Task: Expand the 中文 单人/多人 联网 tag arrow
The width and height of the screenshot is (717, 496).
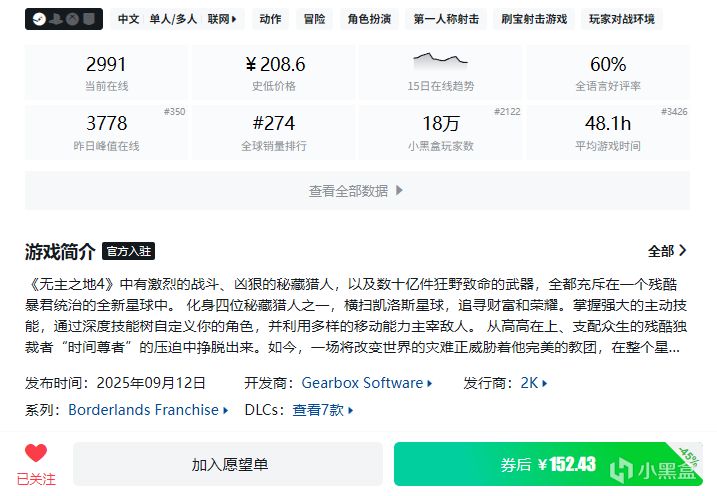Action: tap(234, 19)
